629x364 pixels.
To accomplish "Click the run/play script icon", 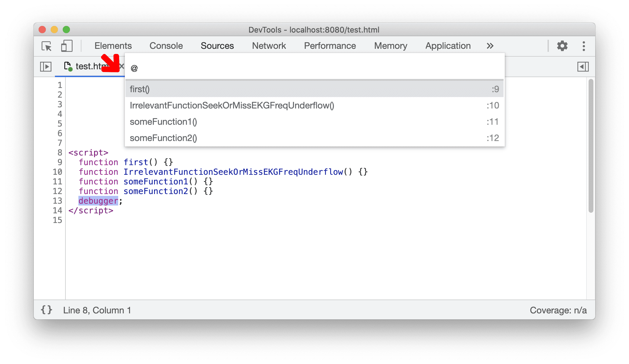I will [45, 67].
